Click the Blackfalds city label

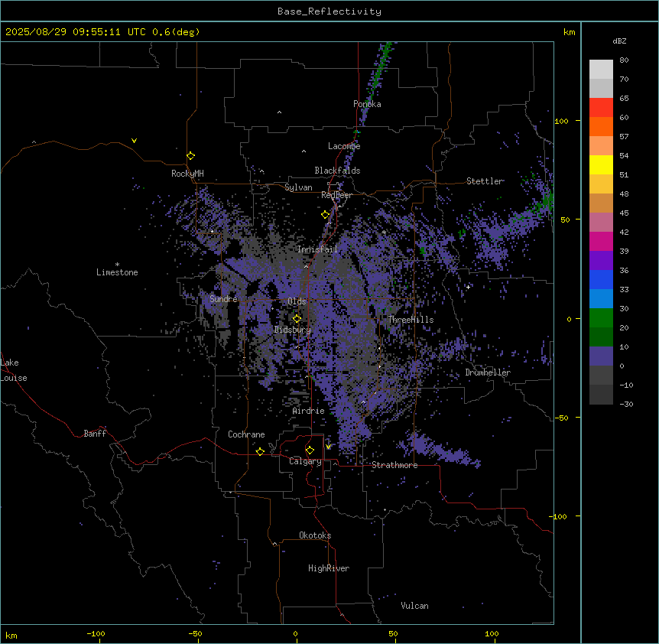(x=337, y=171)
